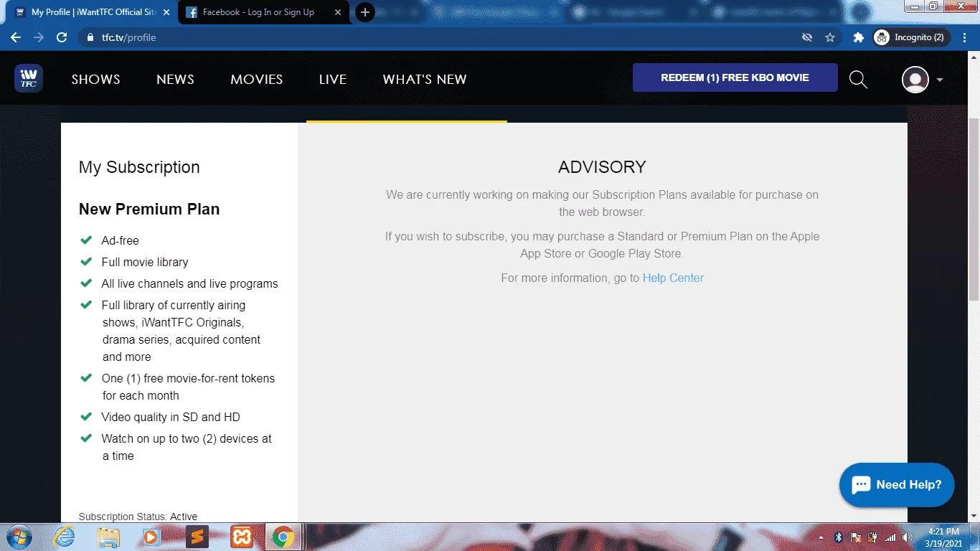Click the checkmark beside Full movie library
Image resolution: width=980 pixels, height=551 pixels.
coord(86,261)
